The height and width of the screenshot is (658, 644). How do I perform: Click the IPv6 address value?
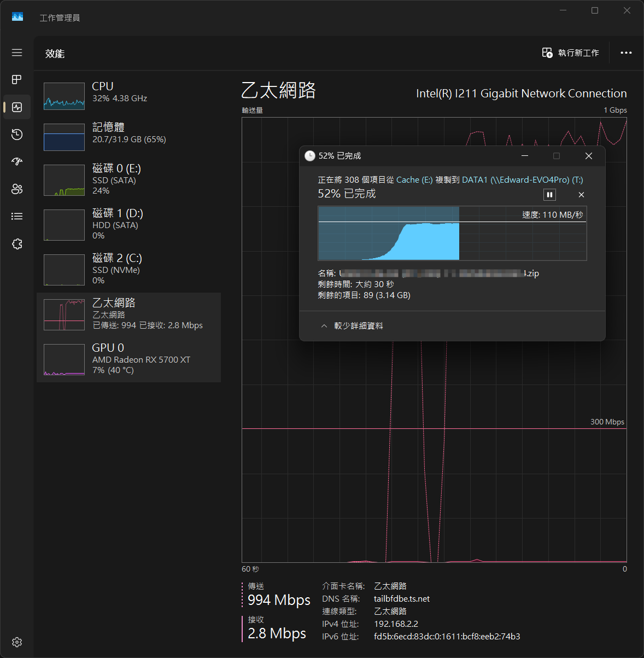[x=447, y=636]
